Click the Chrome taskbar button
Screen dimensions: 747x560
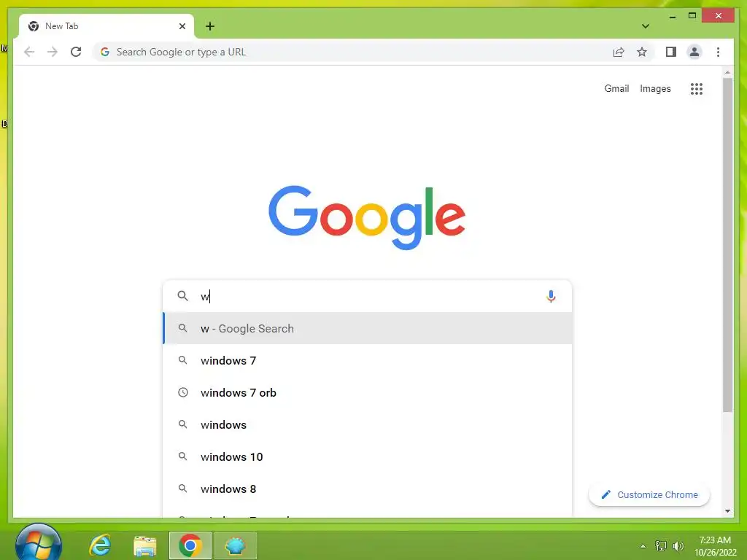point(190,545)
